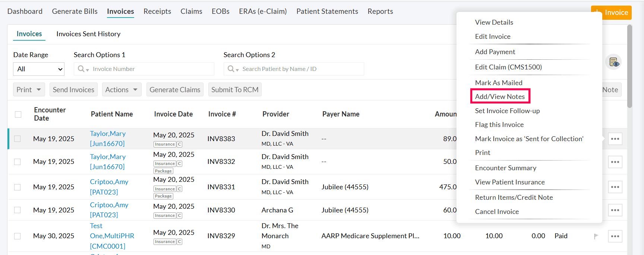The height and width of the screenshot is (255, 644).
Task: Choose Add/View Notes from the context menu
Action: click(500, 97)
